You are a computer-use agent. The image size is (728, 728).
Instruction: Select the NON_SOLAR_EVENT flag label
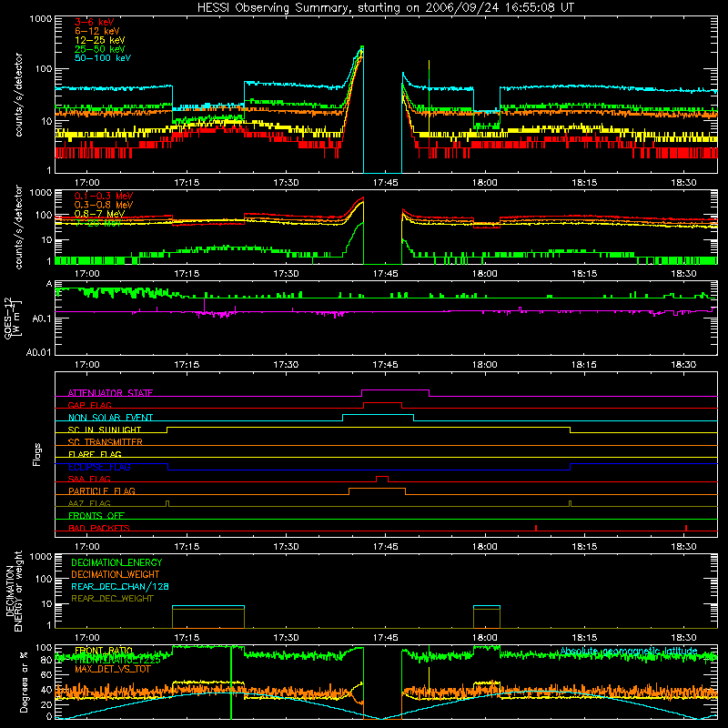[110, 418]
